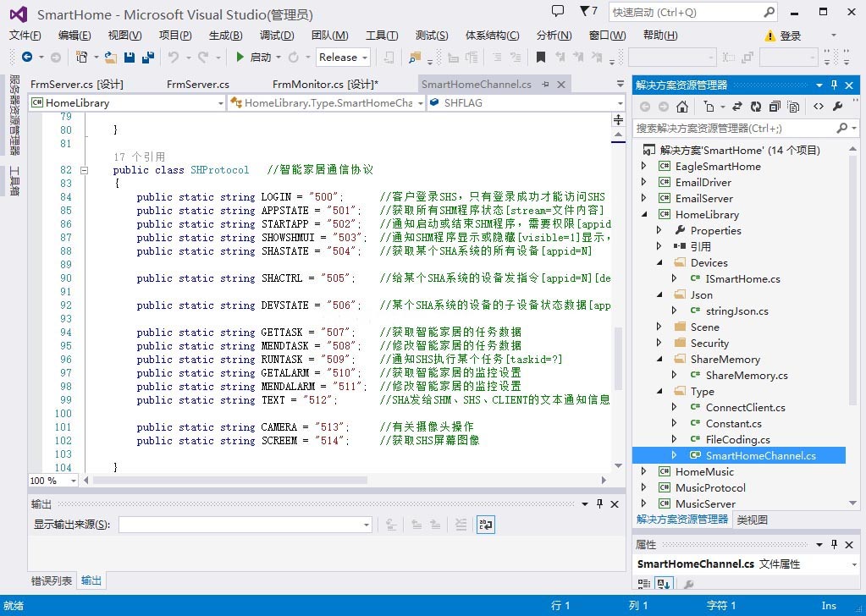Open 工具箱 side tab

coord(14,180)
